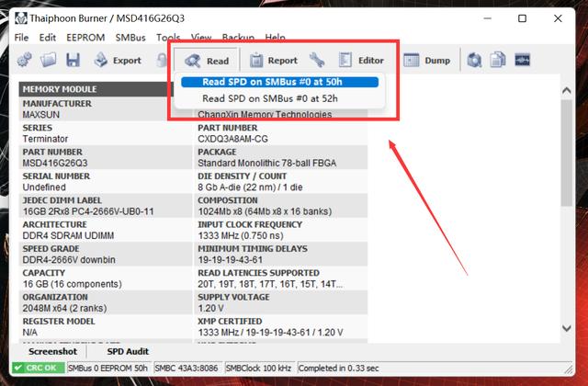Click the gears settings toolbar icon
588x386 pixels.
point(25,60)
